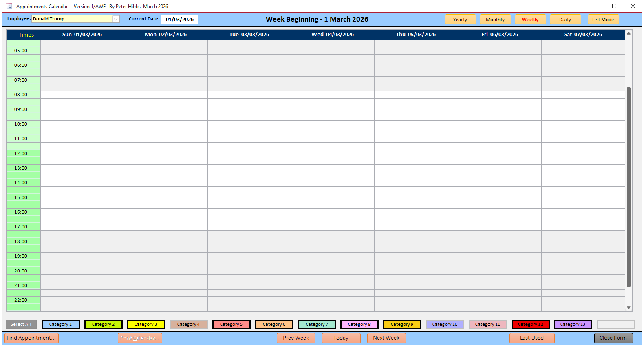Click the Sun 01/03/2026 column header
The image size is (644, 347).
coord(82,35)
